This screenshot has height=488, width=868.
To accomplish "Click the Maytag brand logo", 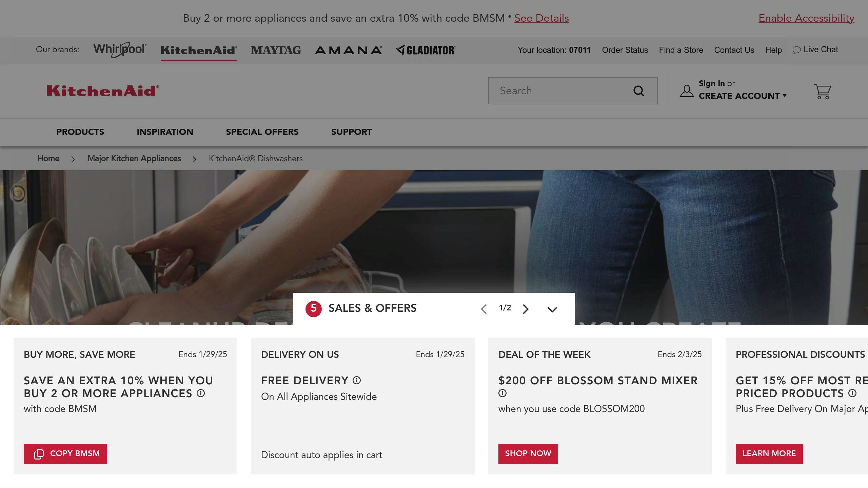I will click(276, 50).
